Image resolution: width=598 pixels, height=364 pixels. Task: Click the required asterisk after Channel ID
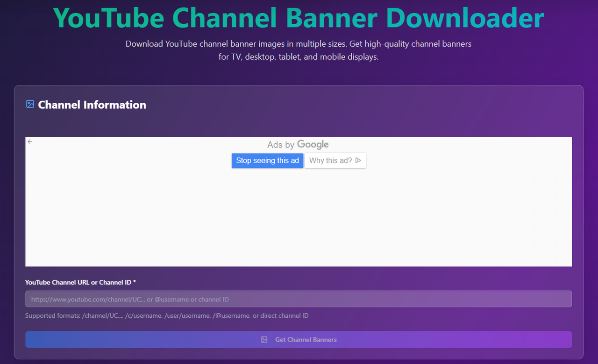[x=135, y=282]
